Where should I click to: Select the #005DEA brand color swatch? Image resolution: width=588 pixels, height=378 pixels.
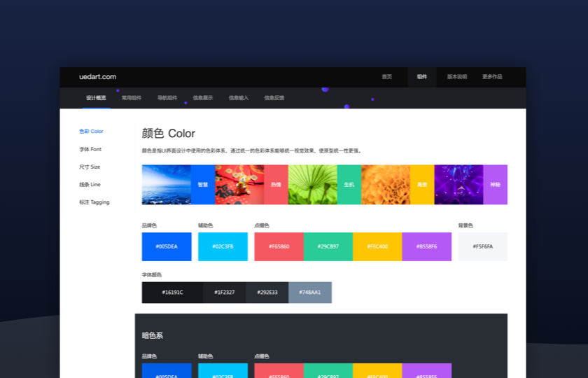tap(167, 246)
